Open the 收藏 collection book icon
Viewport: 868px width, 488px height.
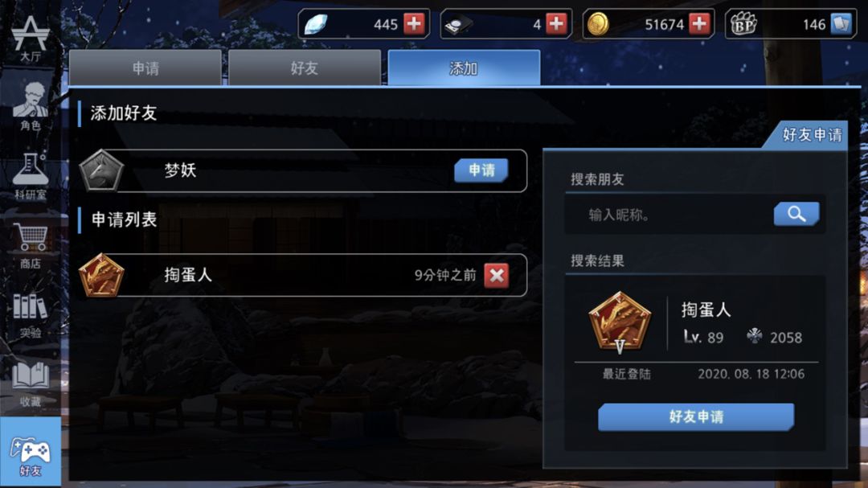(30, 383)
